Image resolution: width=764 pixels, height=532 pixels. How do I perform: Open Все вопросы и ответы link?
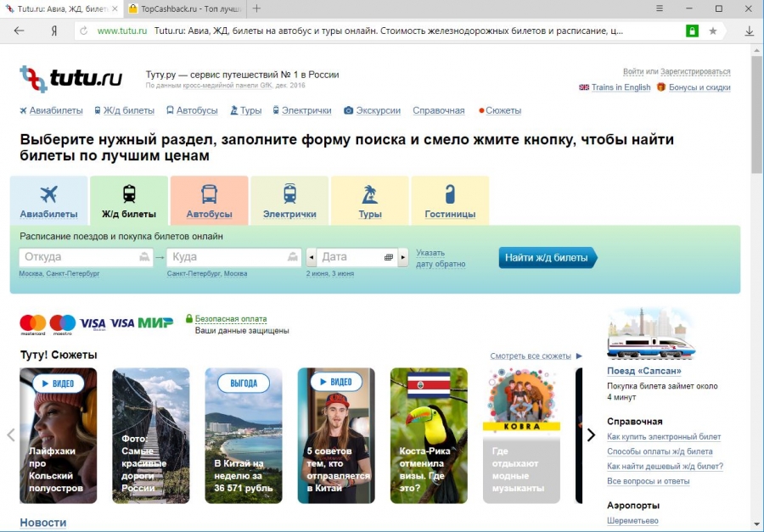pyautogui.click(x=649, y=481)
